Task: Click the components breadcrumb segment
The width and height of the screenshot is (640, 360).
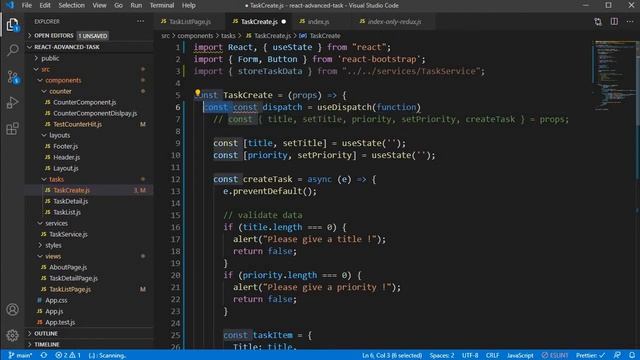Action: [195, 36]
